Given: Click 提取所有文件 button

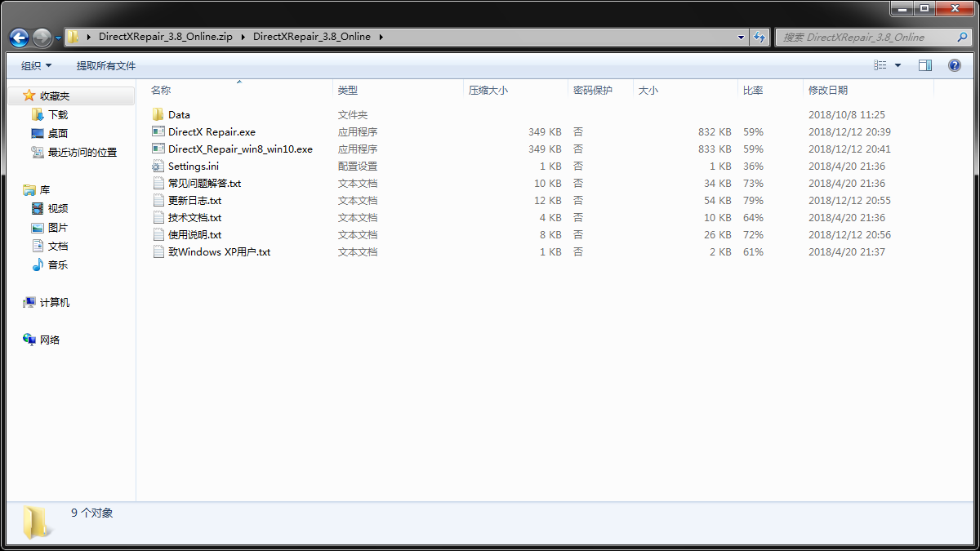Looking at the screenshot, I should tap(106, 65).
